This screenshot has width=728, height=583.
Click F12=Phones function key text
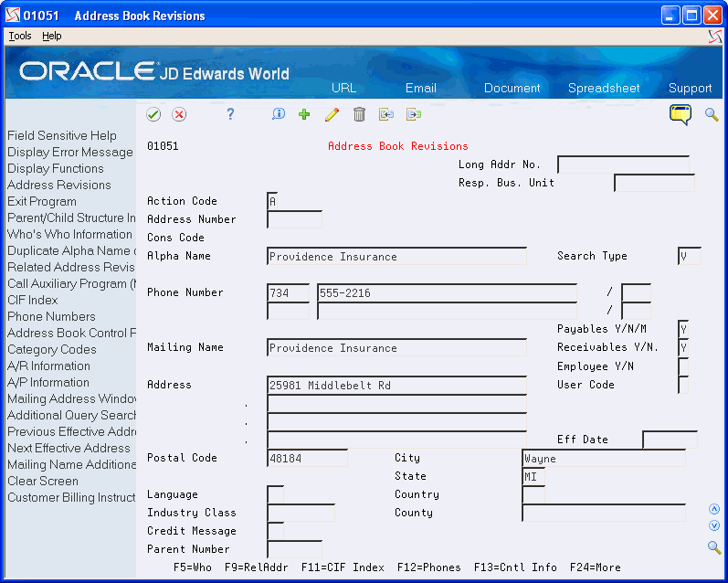point(429,567)
